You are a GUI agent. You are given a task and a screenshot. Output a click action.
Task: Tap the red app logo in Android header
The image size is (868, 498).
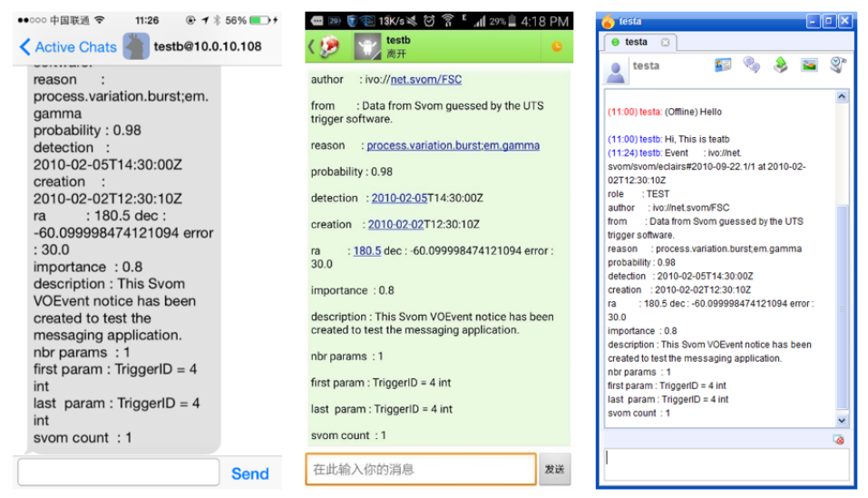pos(329,47)
